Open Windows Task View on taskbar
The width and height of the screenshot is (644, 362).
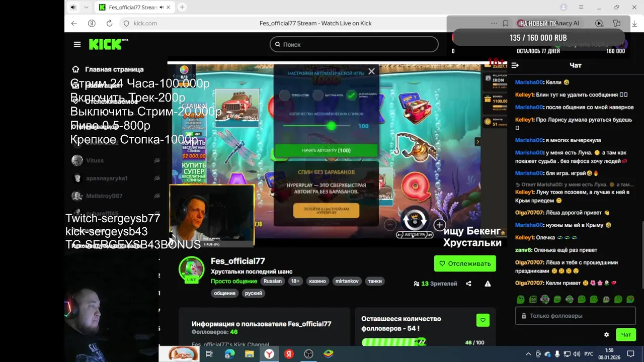209,354
